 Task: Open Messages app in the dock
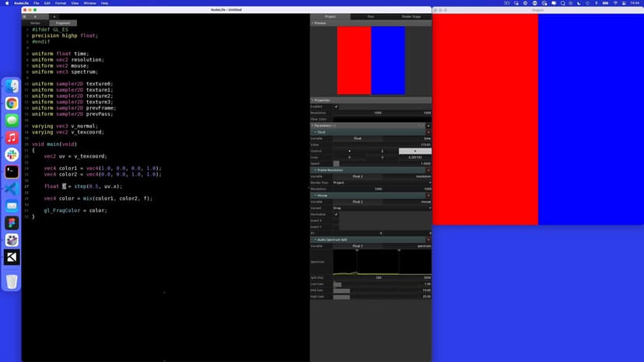pyautogui.click(x=12, y=120)
